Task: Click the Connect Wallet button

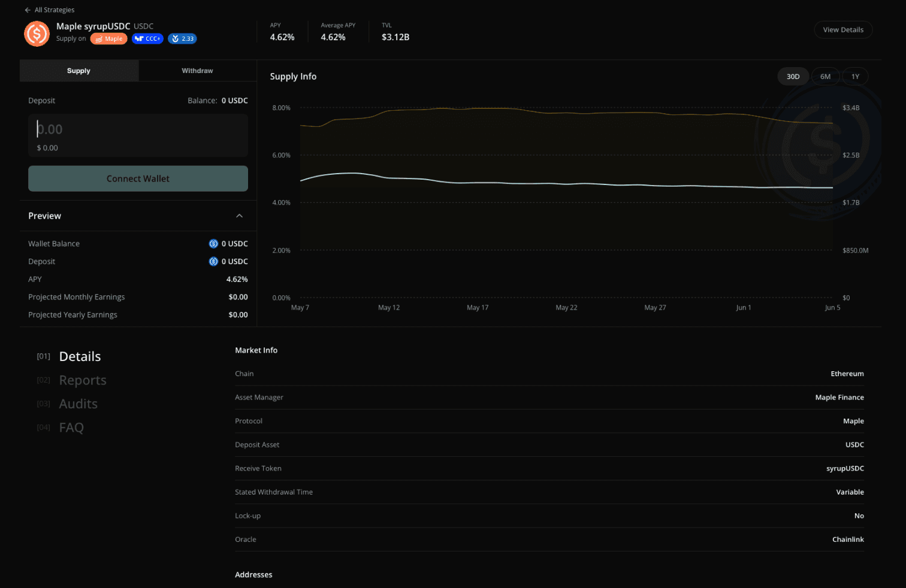Action: 138,178
